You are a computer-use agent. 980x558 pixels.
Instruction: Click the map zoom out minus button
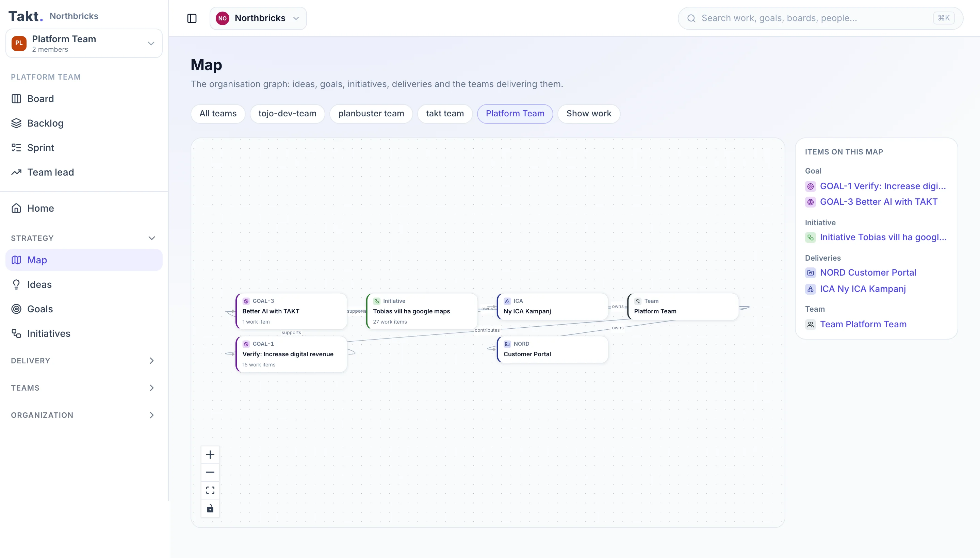coord(210,472)
